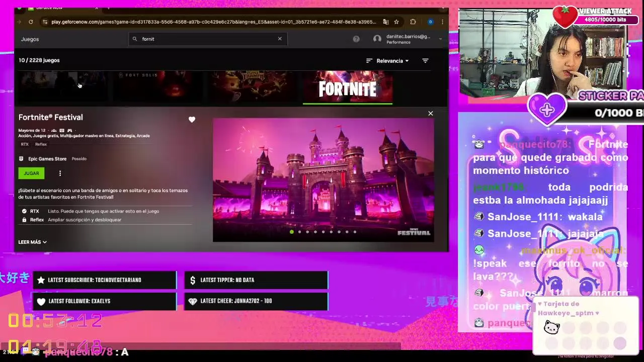The width and height of the screenshot is (644, 362).
Task: Click the purple sticker heart plus icon
Action: (547, 109)
